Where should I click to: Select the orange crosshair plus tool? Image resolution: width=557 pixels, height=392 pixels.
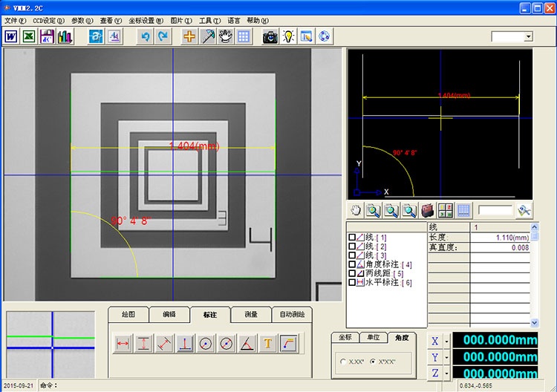click(189, 36)
